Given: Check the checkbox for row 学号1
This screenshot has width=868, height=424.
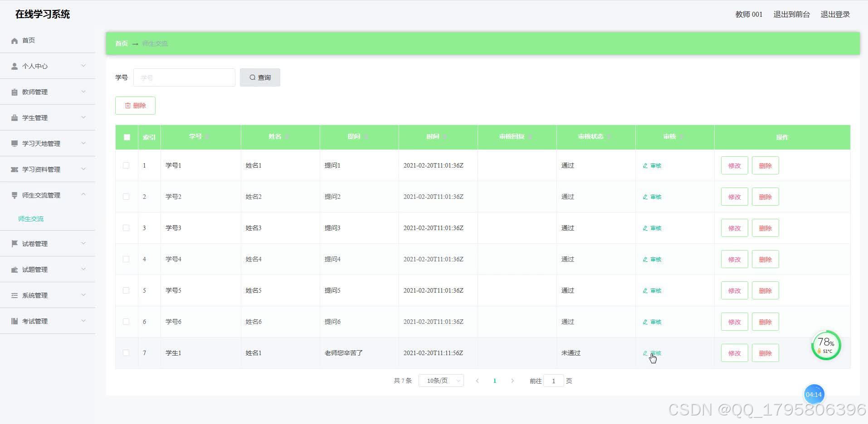Looking at the screenshot, I should pos(126,165).
